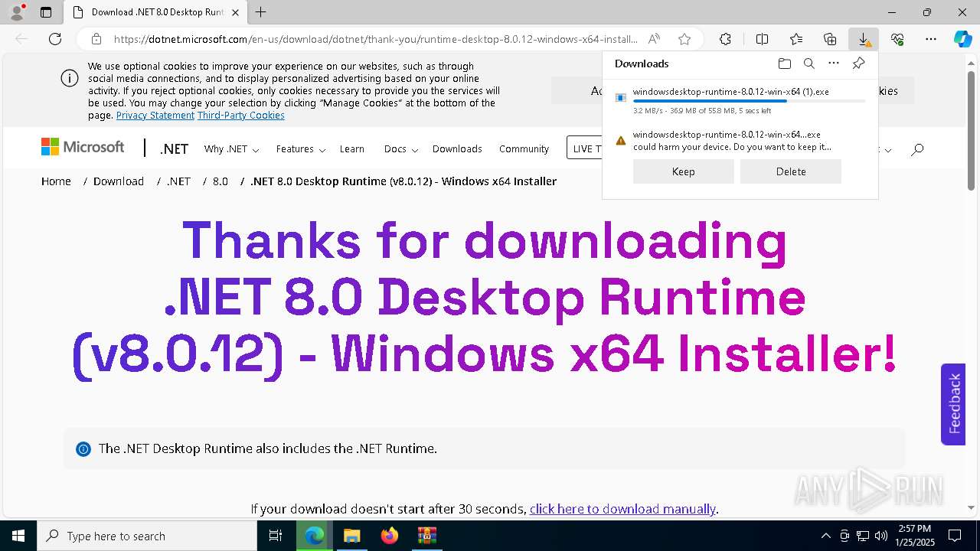
Task: Open the Collections icon
Action: pos(830,39)
